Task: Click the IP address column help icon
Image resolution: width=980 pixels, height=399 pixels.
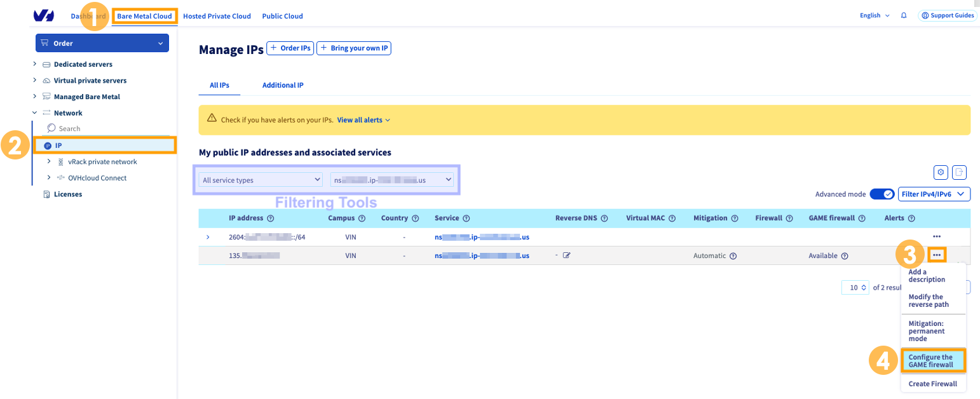Action: click(x=270, y=218)
